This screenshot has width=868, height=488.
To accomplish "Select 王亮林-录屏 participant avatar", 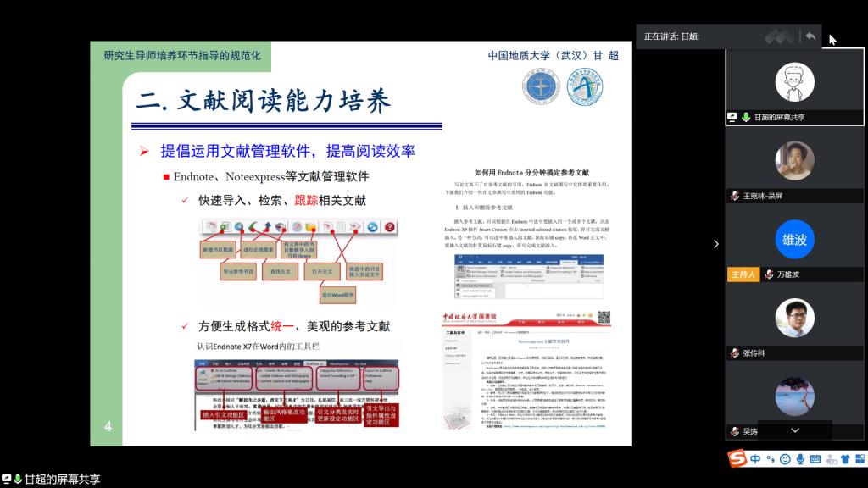I will click(794, 161).
